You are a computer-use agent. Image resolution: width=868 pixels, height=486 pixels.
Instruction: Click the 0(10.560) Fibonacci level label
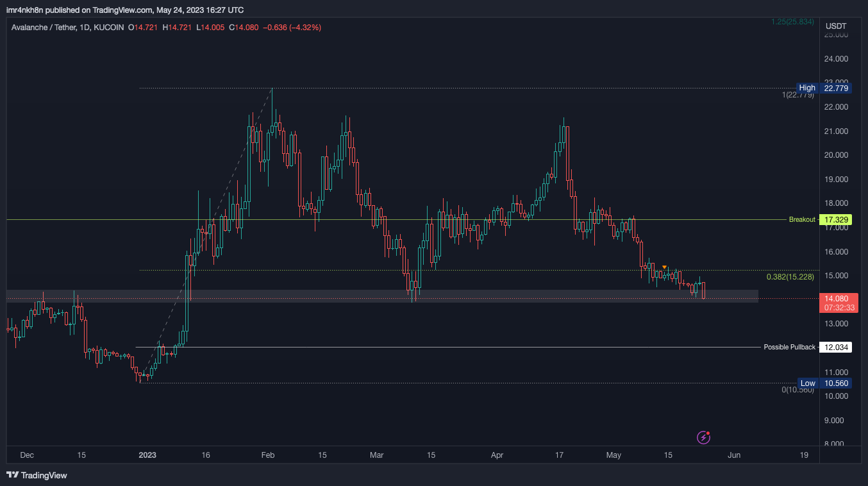[x=798, y=390]
